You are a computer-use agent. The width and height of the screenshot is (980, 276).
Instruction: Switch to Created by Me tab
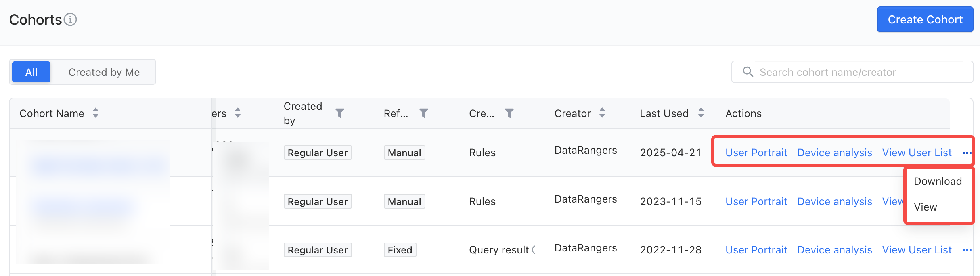point(104,72)
